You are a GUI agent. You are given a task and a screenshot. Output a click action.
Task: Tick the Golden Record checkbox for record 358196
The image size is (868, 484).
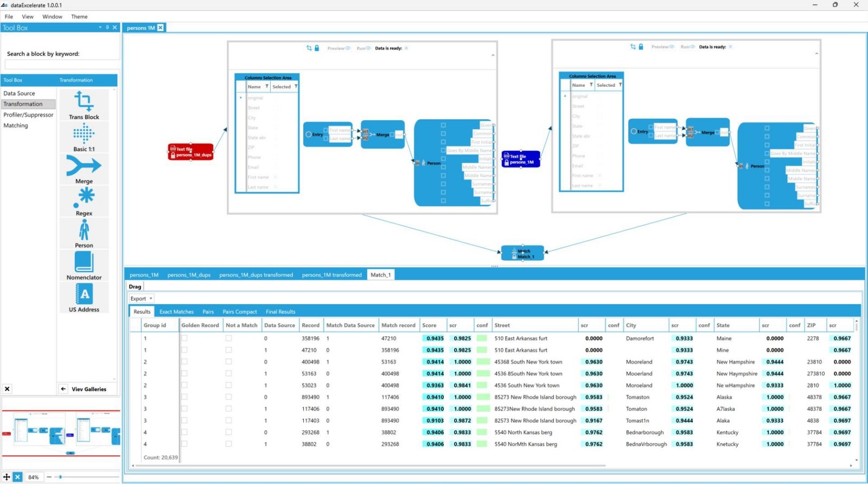click(184, 338)
